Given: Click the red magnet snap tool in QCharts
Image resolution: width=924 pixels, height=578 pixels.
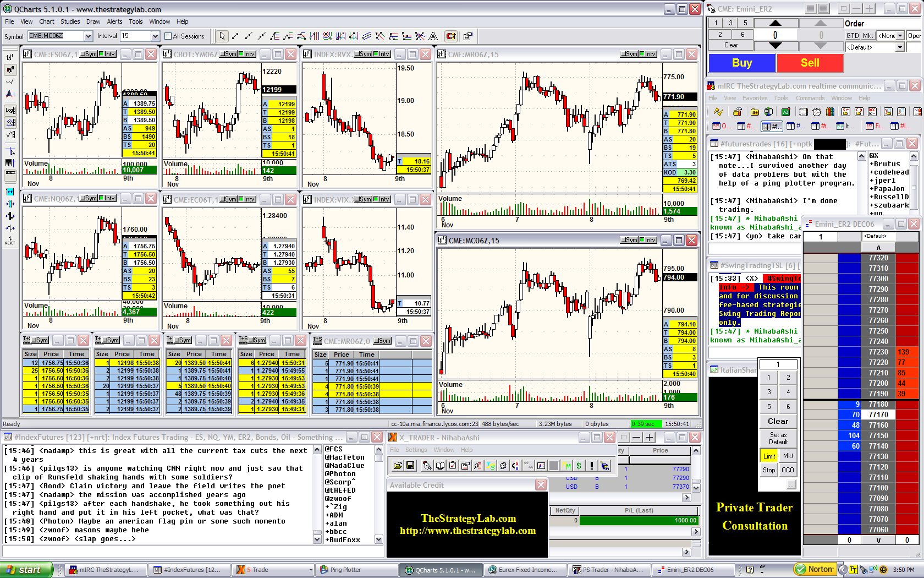Looking at the screenshot, I should point(451,36).
